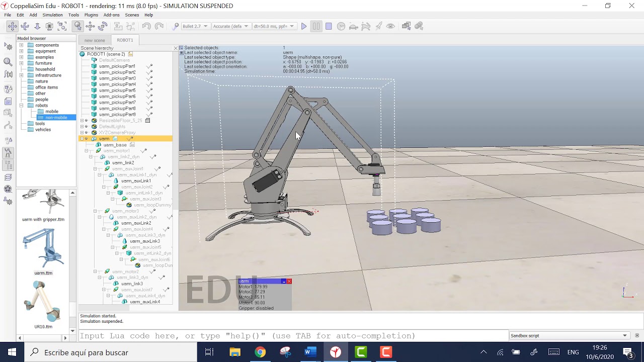
Task: Select the camera shift/zoom tool
Action: [37, 26]
